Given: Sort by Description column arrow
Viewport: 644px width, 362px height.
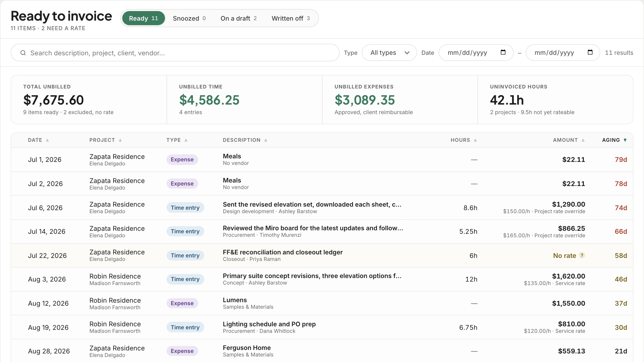Looking at the screenshot, I should coord(266,140).
